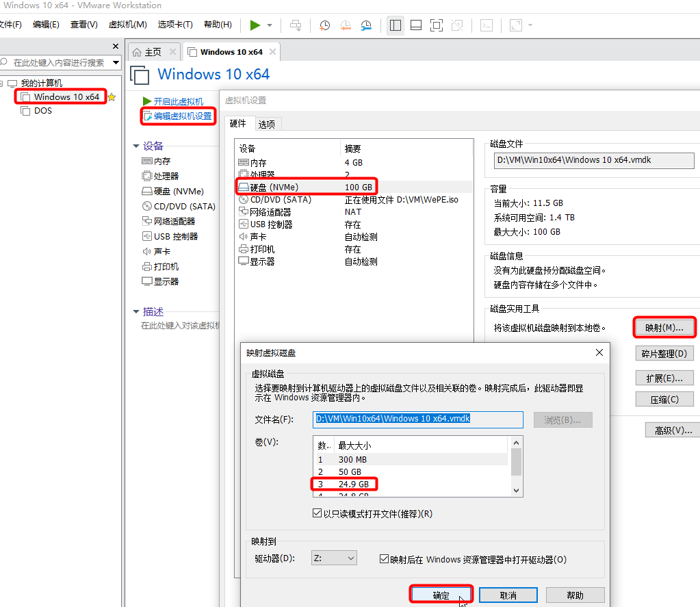
Task: Close the 映射虚拟磁盘 dialog
Action: (x=599, y=352)
